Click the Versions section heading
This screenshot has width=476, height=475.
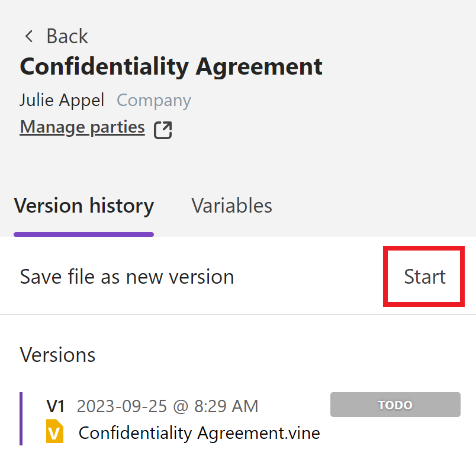click(57, 355)
